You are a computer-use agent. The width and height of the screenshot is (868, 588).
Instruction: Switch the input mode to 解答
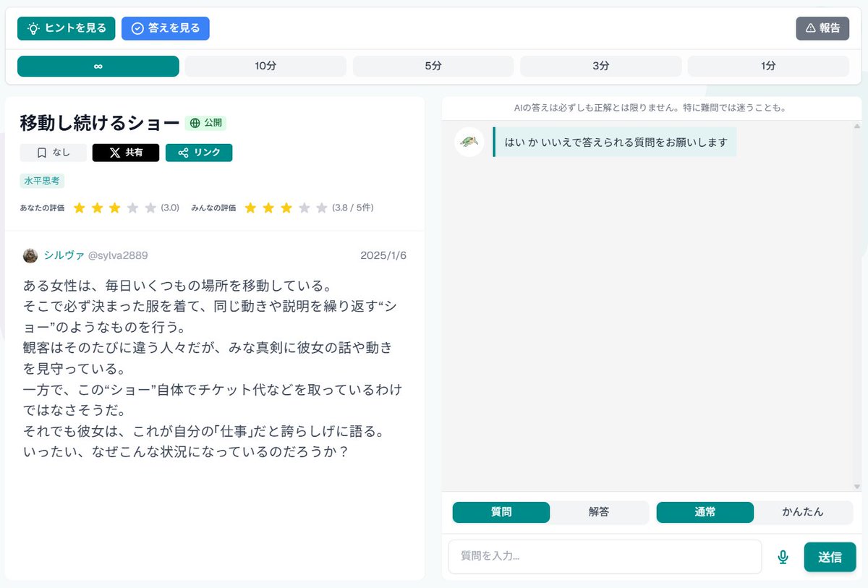pyautogui.click(x=599, y=512)
